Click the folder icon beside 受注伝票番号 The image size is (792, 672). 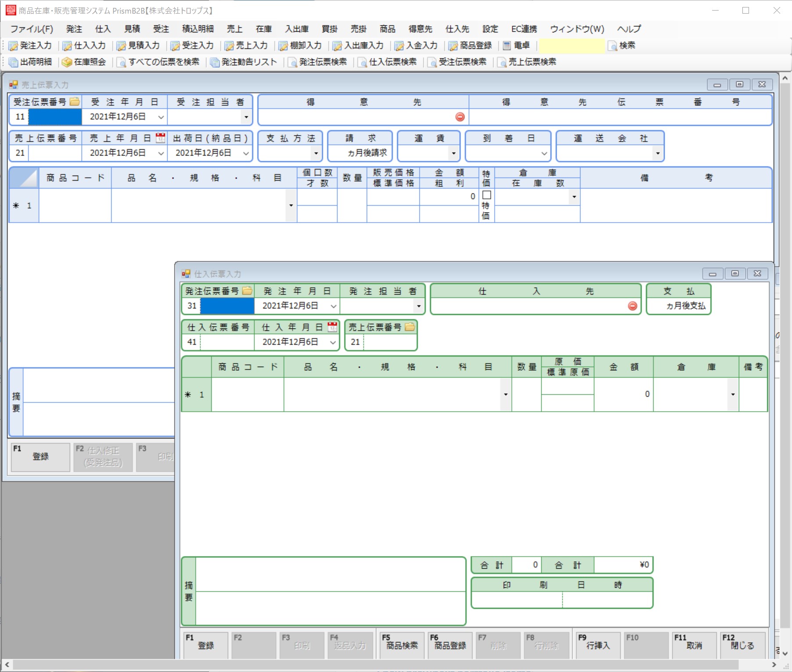coord(75,102)
